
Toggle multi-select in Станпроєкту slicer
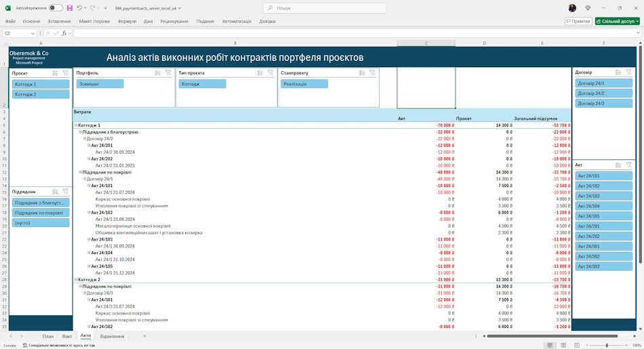tap(362, 73)
